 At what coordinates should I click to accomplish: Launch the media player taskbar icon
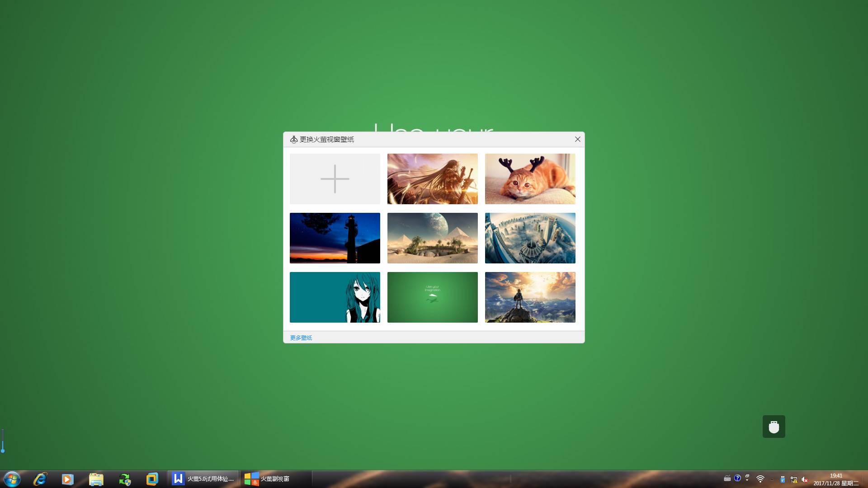pyautogui.click(x=67, y=479)
